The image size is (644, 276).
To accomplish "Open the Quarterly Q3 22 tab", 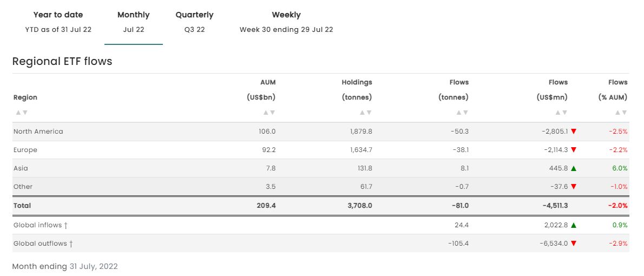I will [x=194, y=22].
